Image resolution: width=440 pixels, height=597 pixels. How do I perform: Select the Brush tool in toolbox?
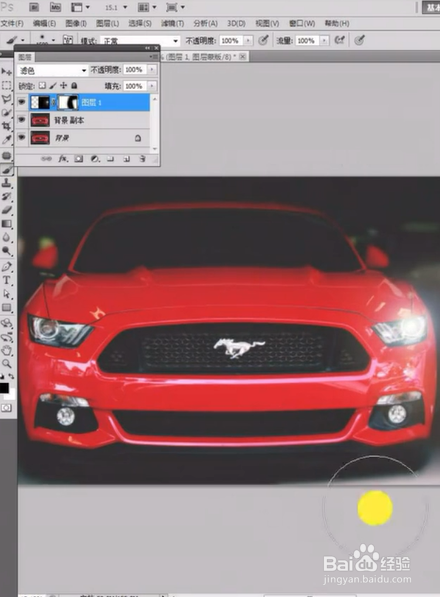click(x=6, y=170)
